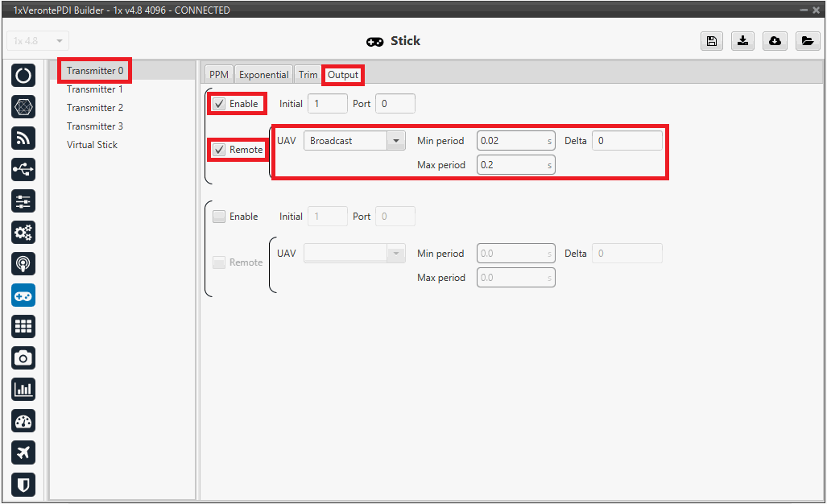Open the gears settings icon in sidebar
The width and height of the screenshot is (827, 504).
(23, 233)
